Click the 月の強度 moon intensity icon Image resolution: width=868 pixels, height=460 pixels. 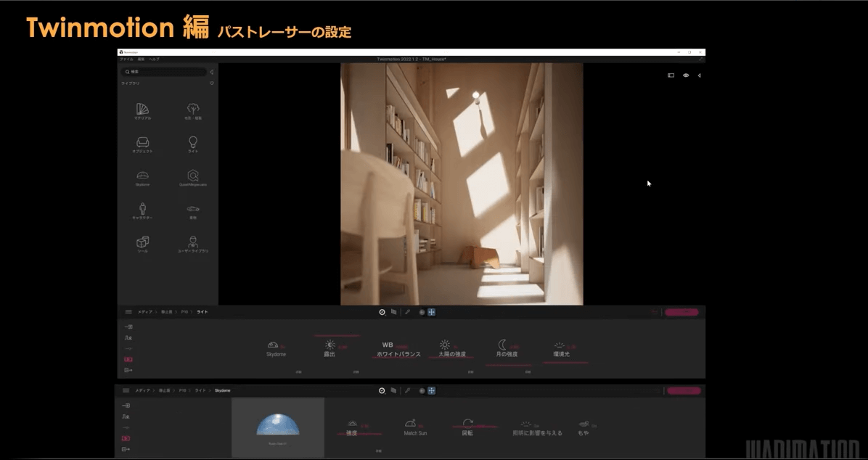tap(502, 345)
